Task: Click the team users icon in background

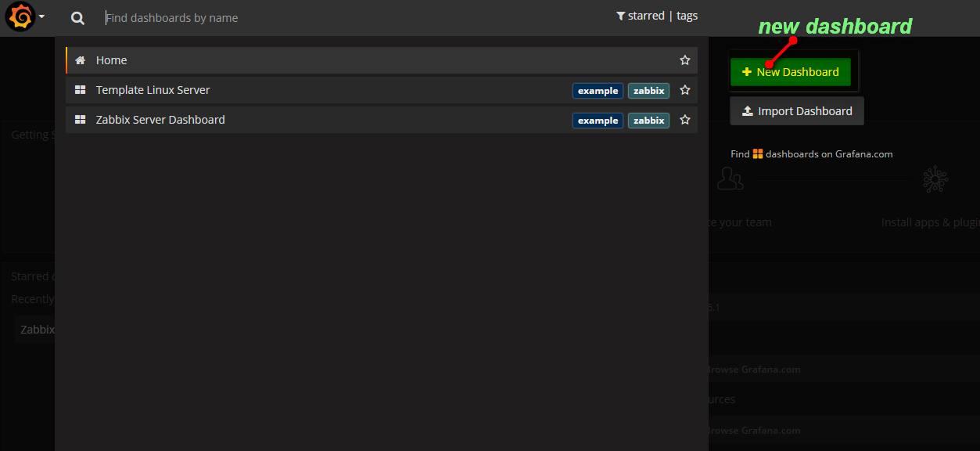Action: click(x=731, y=179)
